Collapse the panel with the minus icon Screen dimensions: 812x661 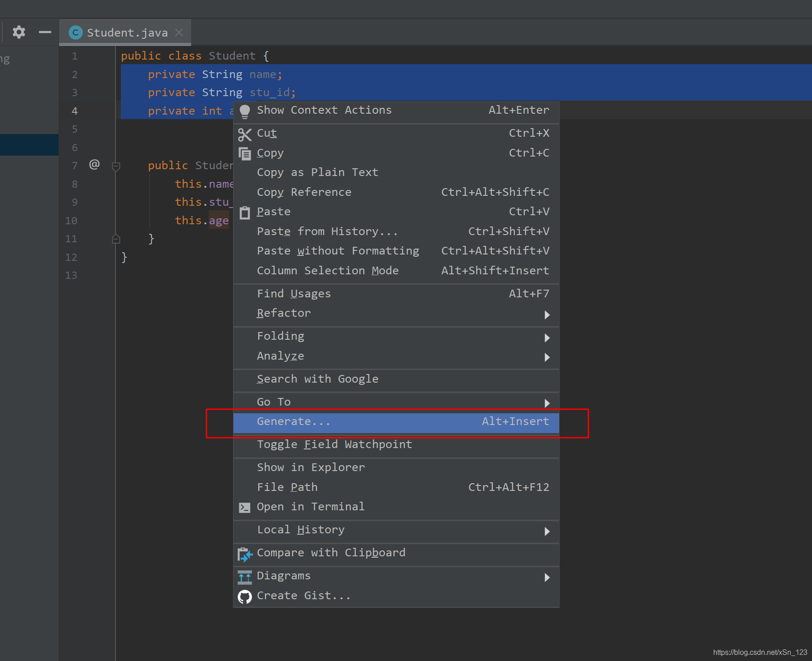(45, 32)
